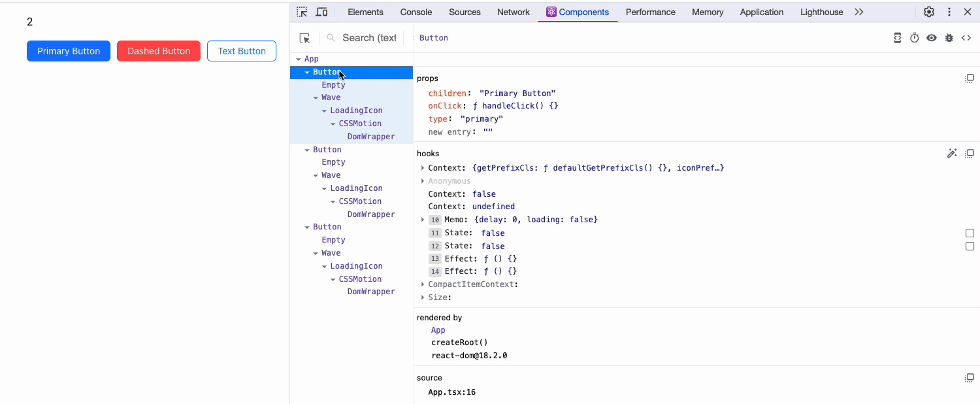The width and height of the screenshot is (980, 404).
Task: Log component data using the bug icon
Action: click(949, 38)
